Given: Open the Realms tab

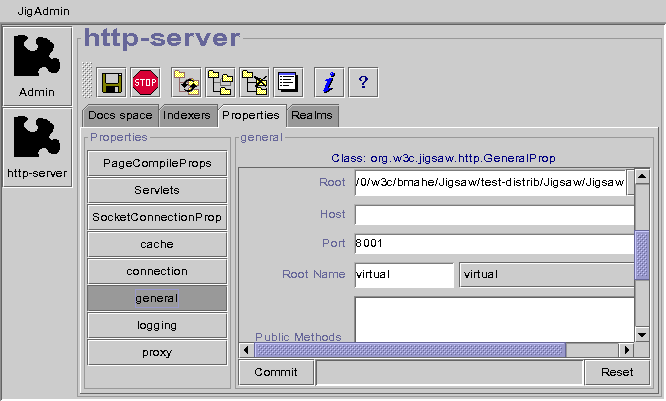Looking at the screenshot, I should [x=312, y=116].
